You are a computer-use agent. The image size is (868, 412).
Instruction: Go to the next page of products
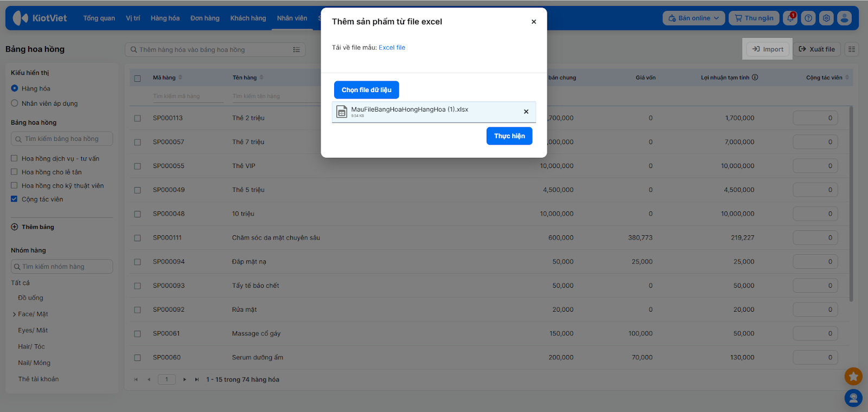185,379
